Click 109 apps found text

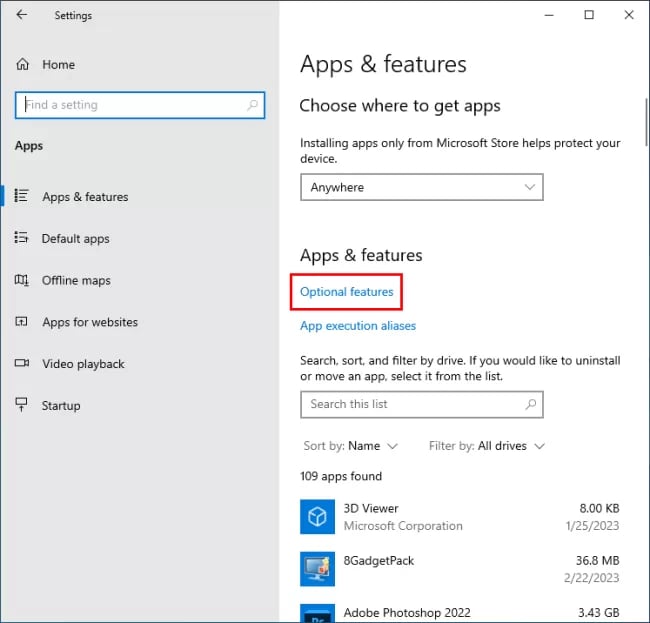(x=341, y=476)
